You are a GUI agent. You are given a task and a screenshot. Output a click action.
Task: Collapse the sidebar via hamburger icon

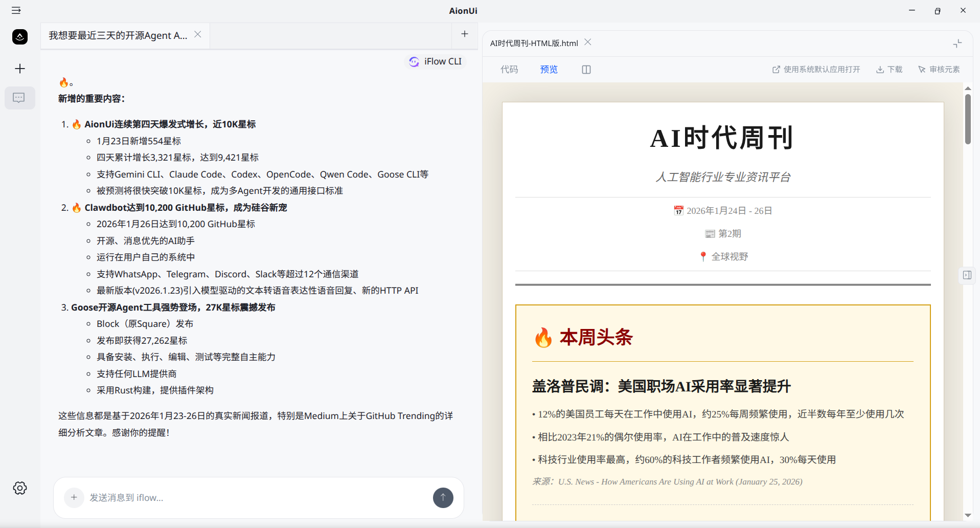coord(15,10)
